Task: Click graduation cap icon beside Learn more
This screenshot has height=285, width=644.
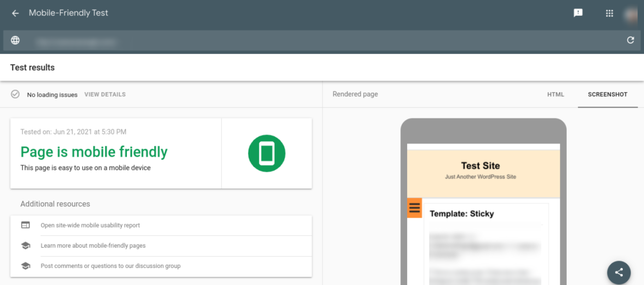Action: click(x=26, y=246)
